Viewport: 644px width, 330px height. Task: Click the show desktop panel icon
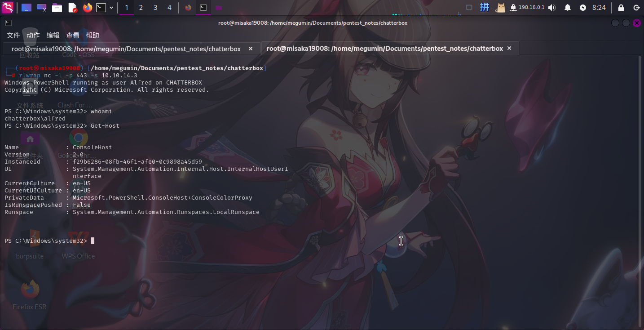26,8
